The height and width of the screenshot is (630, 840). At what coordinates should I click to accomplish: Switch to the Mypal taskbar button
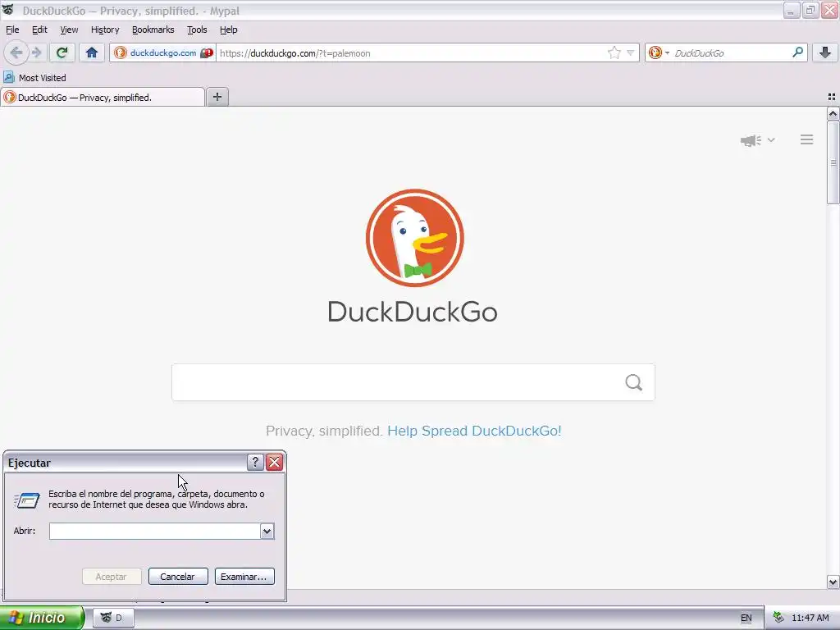point(113,618)
